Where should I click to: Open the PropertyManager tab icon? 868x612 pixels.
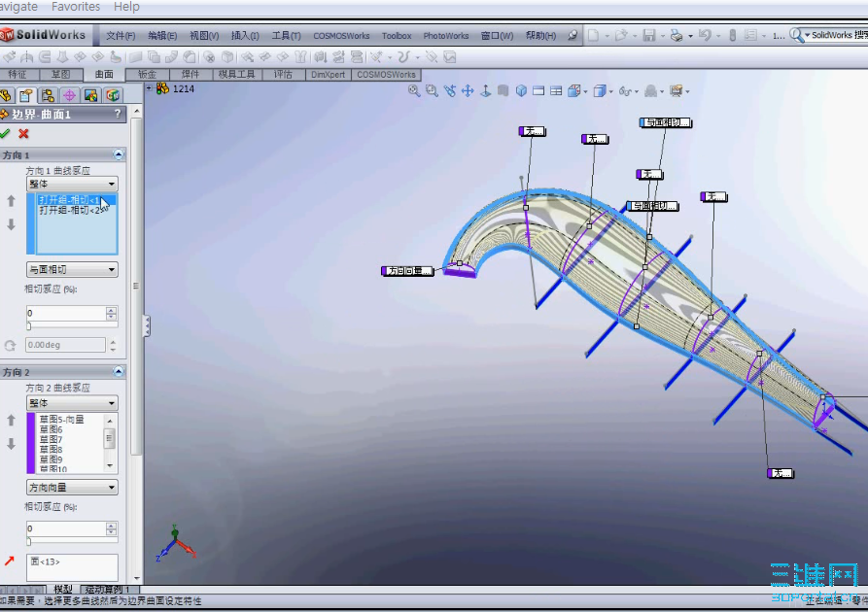pos(25,95)
